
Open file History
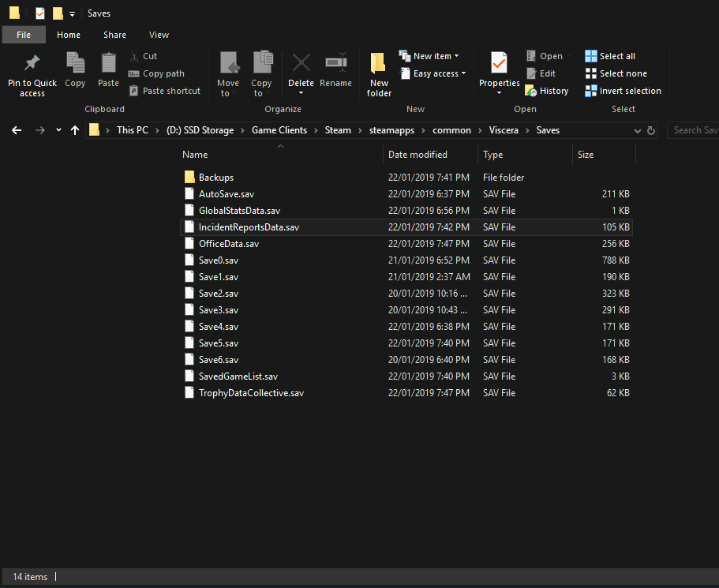click(547, 91)
